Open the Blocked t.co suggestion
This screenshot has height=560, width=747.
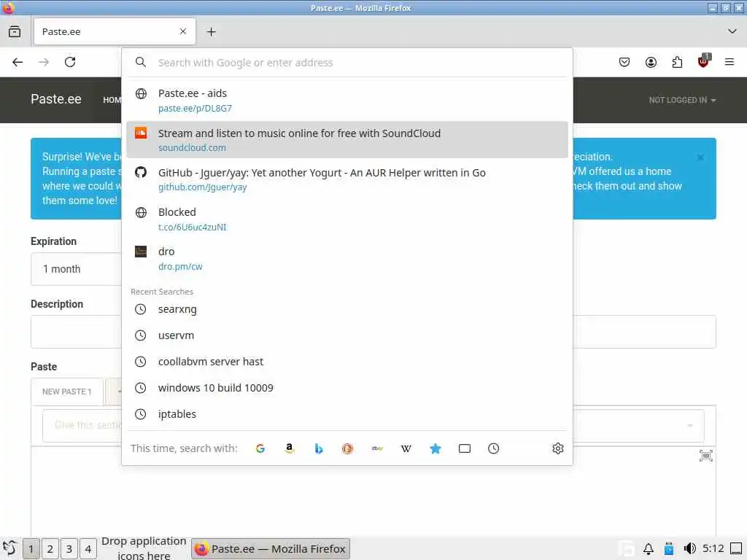point(347,219)
